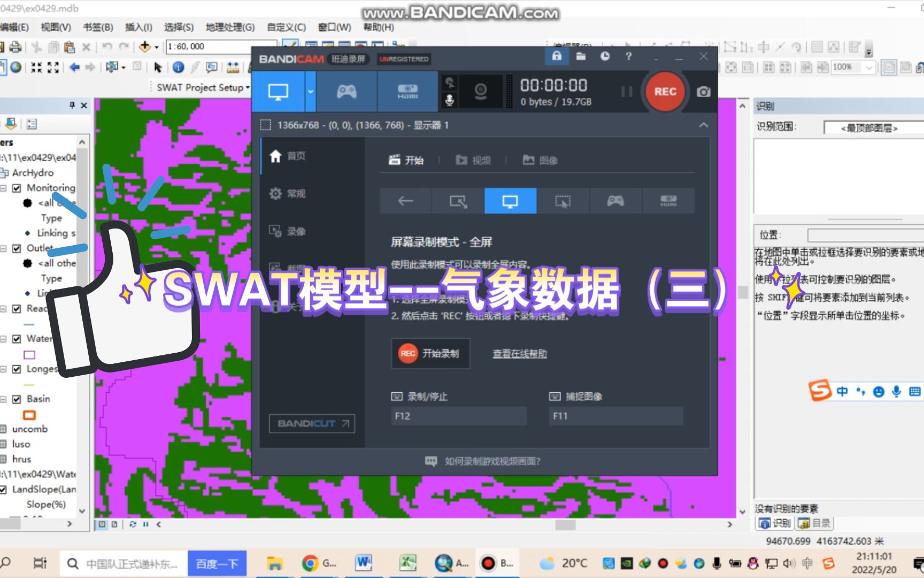This screenshot has height=578, width=924.
Task: Open the Bandicam 图像 tab
Action: [540, 160]
